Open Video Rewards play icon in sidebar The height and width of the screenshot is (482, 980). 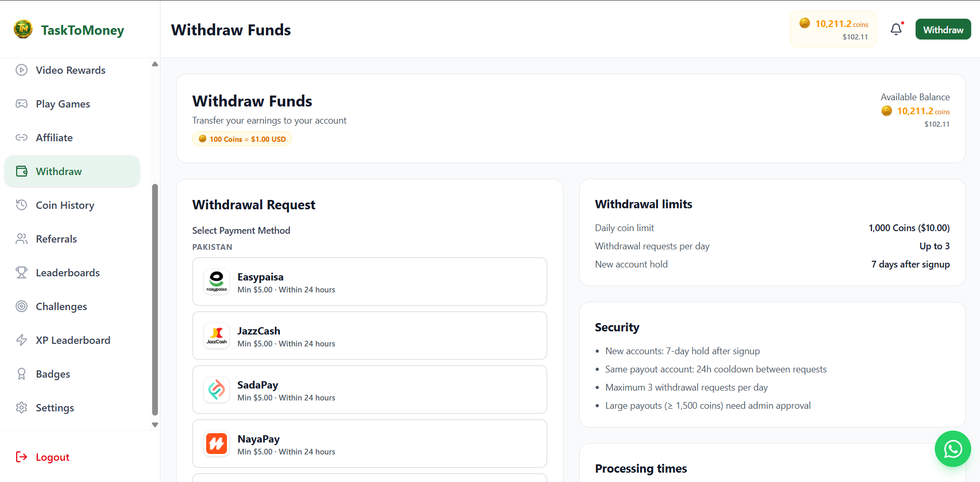(21, 70)
